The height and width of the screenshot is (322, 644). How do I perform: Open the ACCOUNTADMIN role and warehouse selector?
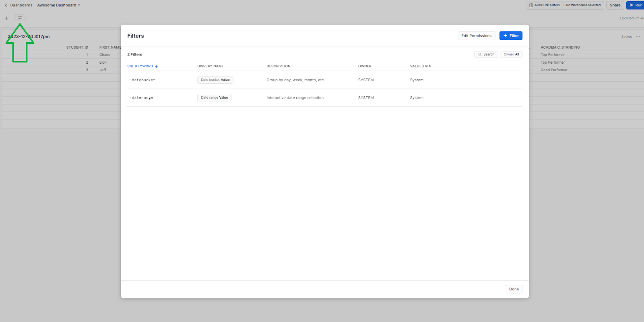pyautogui.click(x=564, y=5)
